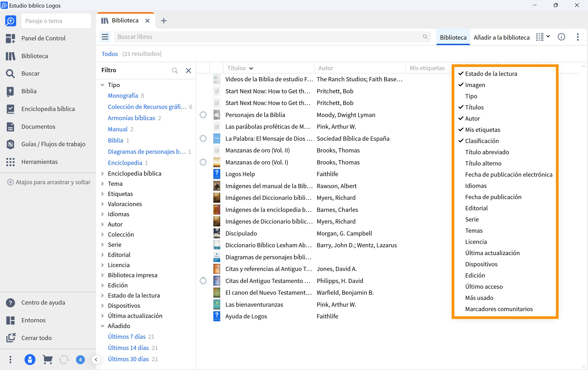This screenshot has height=370, width=588.
Task: Click the sync refresh icon
Action: [64, 360]
